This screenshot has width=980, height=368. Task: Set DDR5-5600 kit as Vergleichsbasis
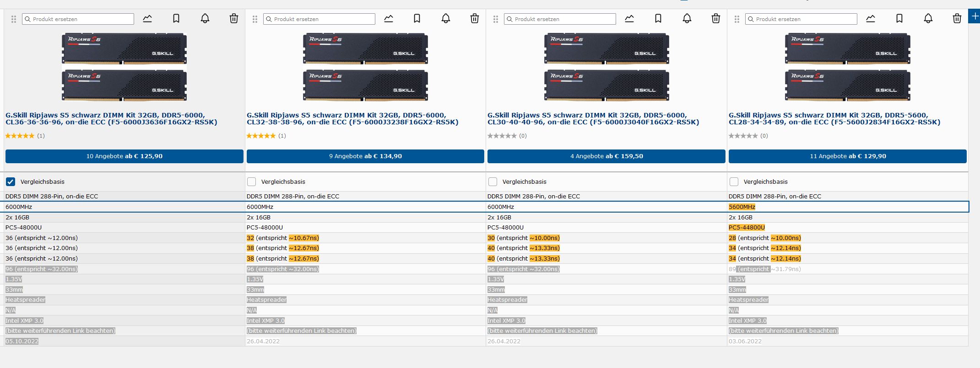tap(734, 182)
